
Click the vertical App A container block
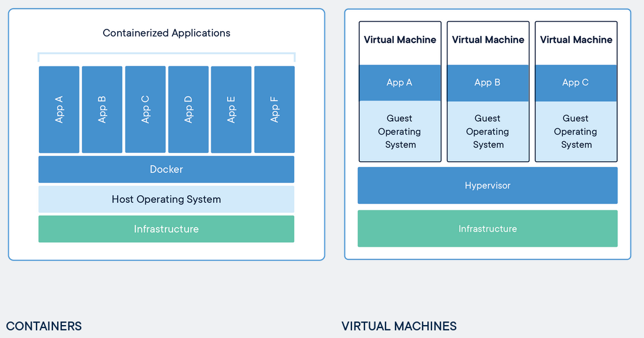pyautogui.click(x=59, y=109)
